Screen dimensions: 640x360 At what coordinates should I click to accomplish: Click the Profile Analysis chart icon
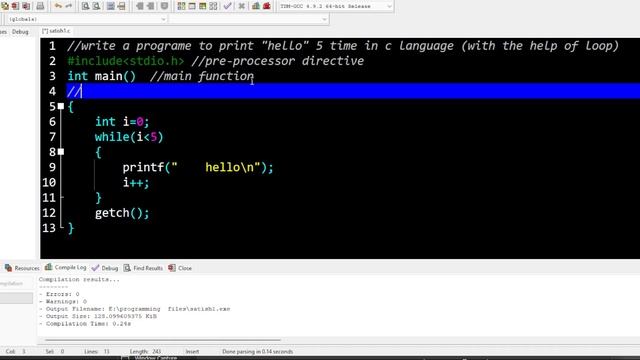click(256, 6)
